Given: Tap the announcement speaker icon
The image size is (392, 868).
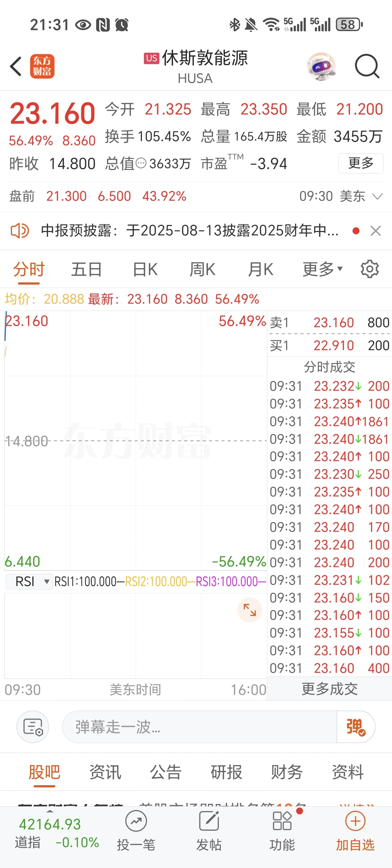Looking at the screenshot, I should tap(20, 231).
